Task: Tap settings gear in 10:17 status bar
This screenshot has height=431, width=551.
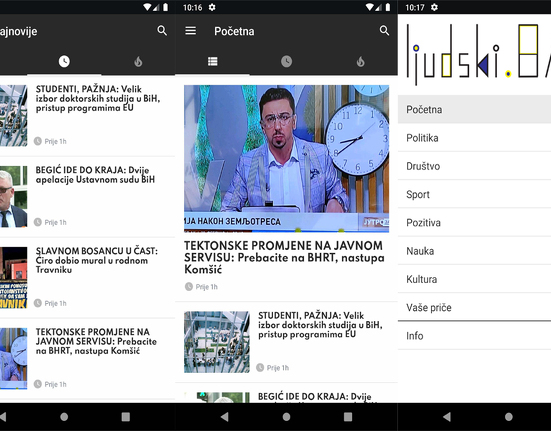Action: pyautogui.click(x=434, y=7)
